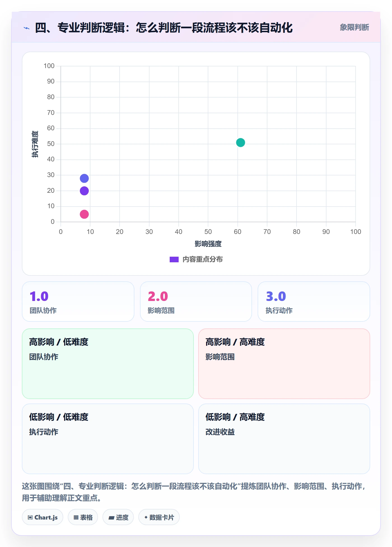The width and height of the screenshot is (392, 547).
Task: Click the Chart.js tag chip
Action: click(x=43, y=517)
